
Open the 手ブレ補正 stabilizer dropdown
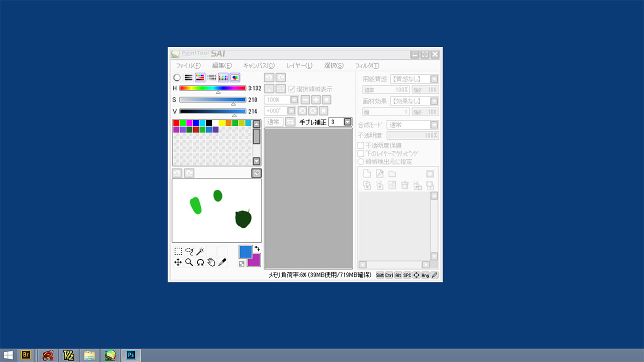348,122
